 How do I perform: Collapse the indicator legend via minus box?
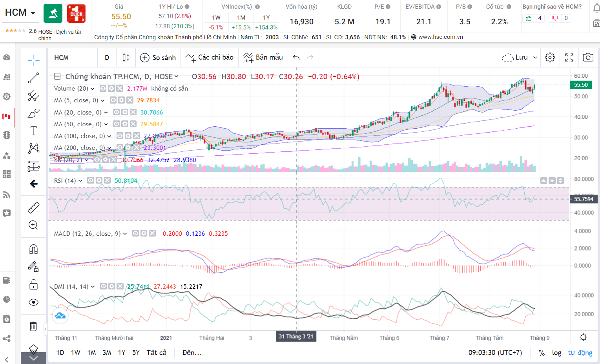pos(57,76)
